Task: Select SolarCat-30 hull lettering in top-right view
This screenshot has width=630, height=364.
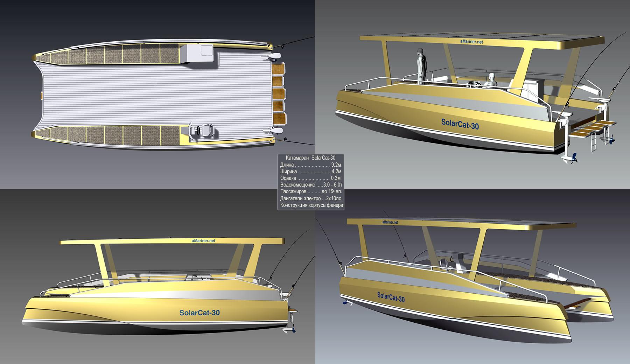Action: (460, 124)
